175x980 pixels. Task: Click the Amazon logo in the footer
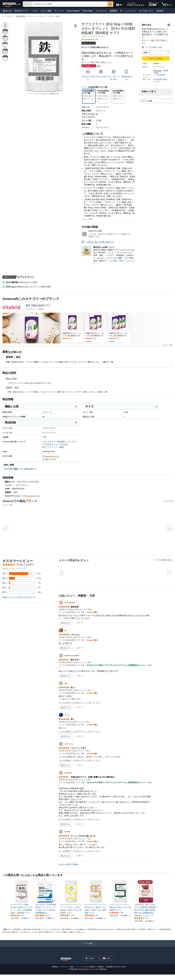tap(66, 959)
